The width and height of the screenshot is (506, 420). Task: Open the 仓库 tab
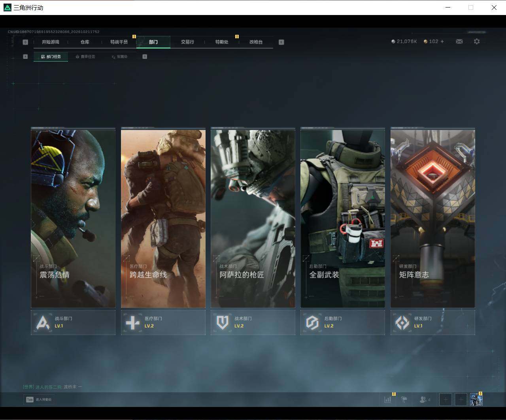pos(85,42)
